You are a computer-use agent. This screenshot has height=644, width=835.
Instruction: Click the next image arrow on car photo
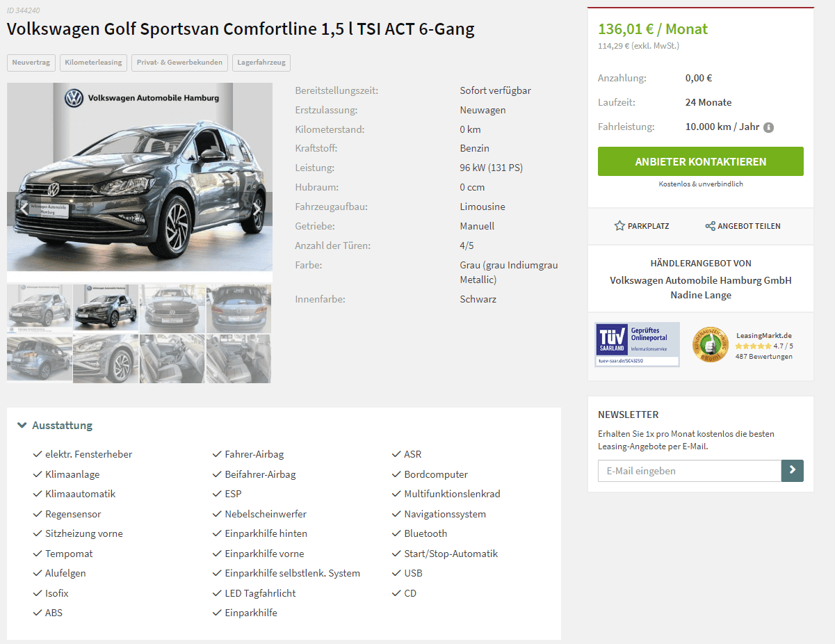[257, 208]
